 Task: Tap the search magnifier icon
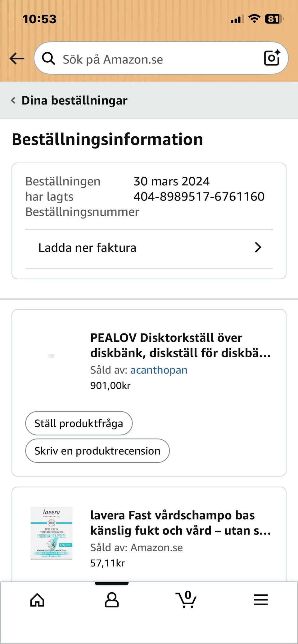(x=48, y=58)
